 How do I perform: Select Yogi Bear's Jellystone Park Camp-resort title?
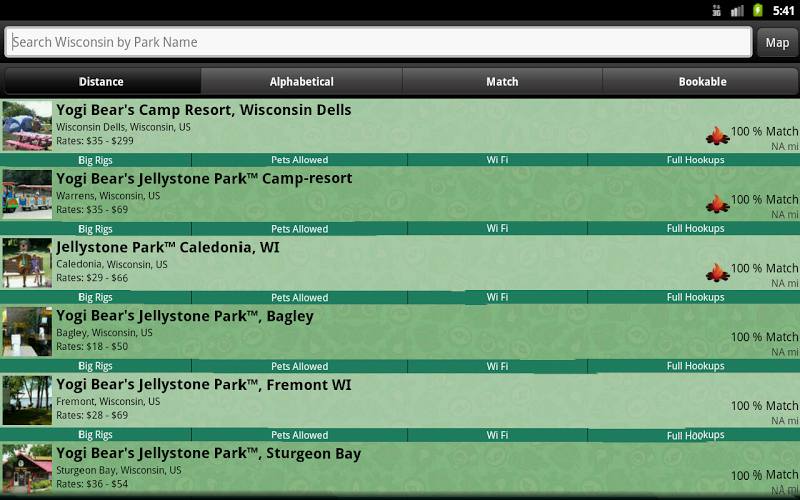point(204,179)
